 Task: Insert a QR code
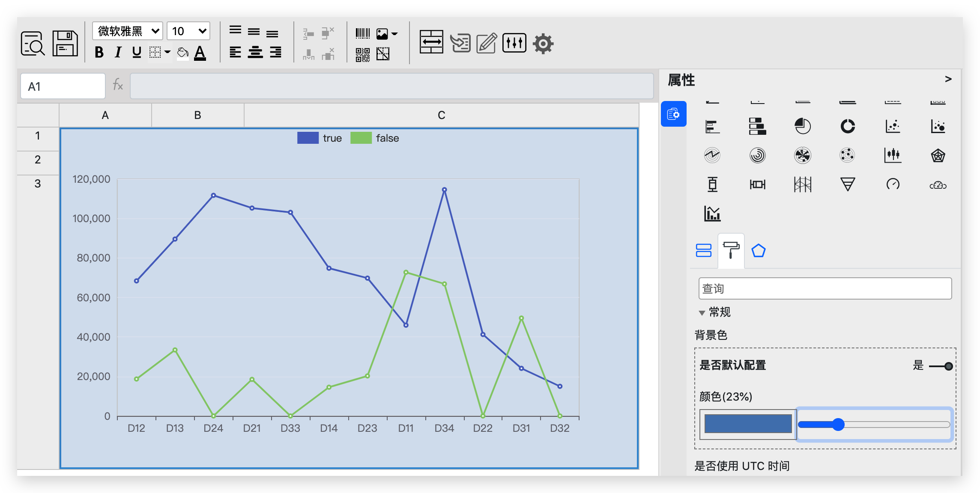[x=363, y=54]
